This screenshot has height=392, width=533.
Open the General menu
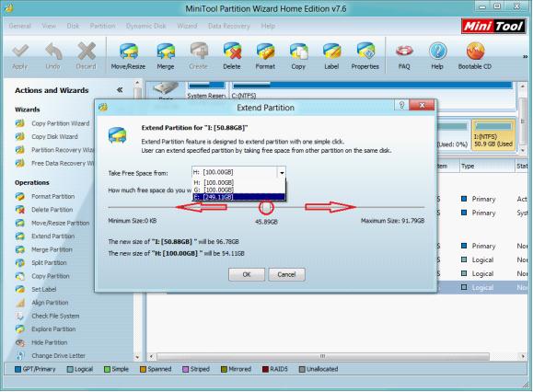(19, 26)
